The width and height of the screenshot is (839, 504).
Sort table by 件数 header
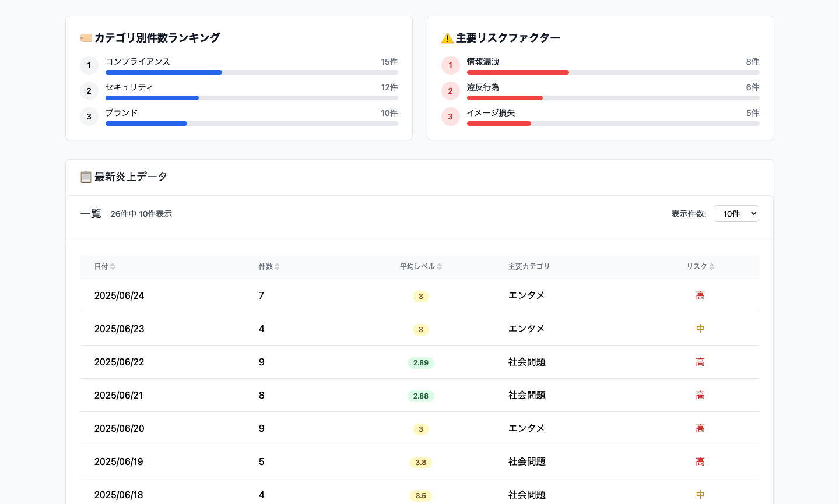pyautogui.click(x=269, y=266)
